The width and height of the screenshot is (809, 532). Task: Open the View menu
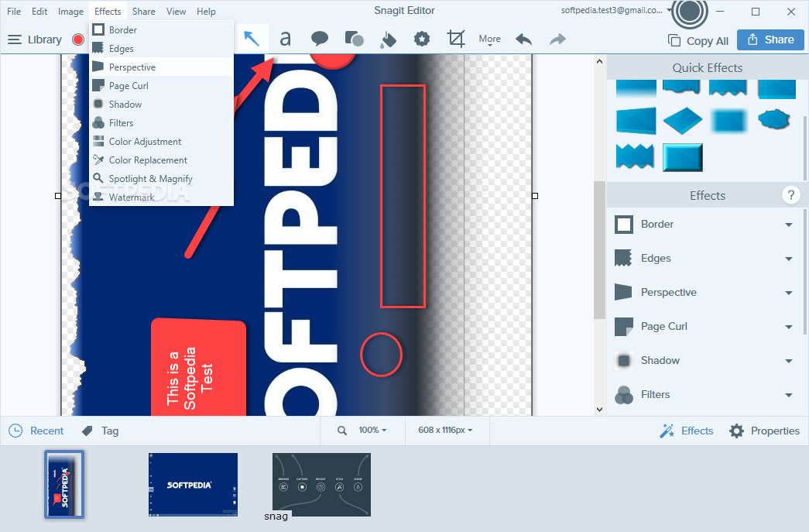click(x=176, y=12)
